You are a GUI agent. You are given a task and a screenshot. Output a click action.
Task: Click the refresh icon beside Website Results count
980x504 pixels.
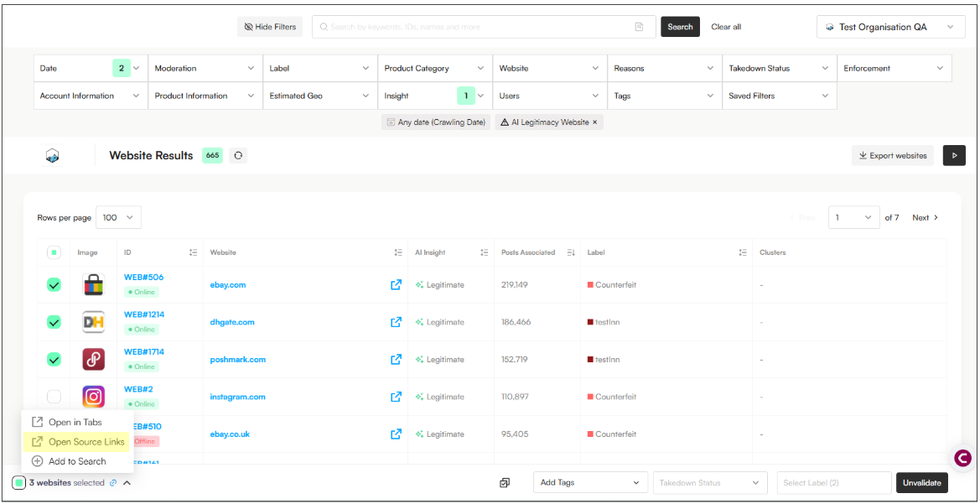click(x=238, y=155)
